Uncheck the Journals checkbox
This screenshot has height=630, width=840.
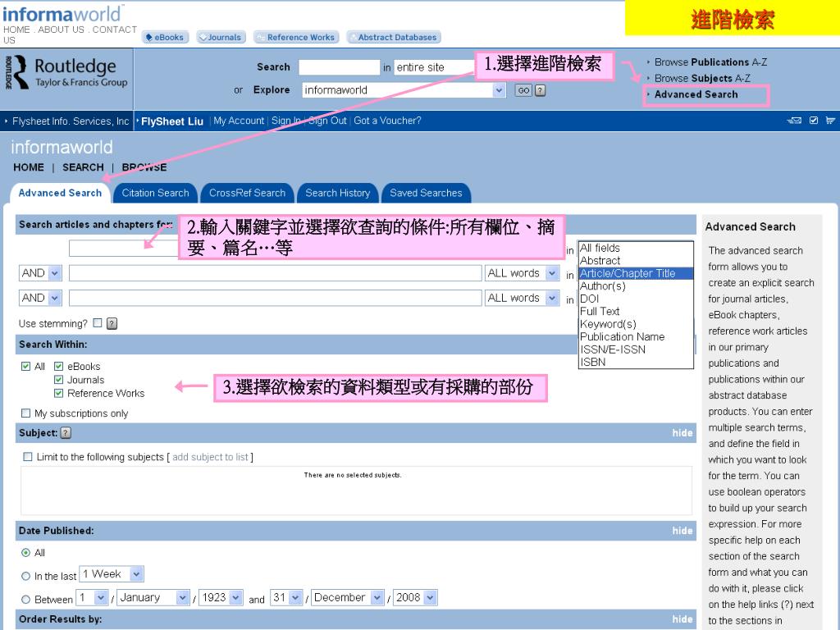click(59, 380)
